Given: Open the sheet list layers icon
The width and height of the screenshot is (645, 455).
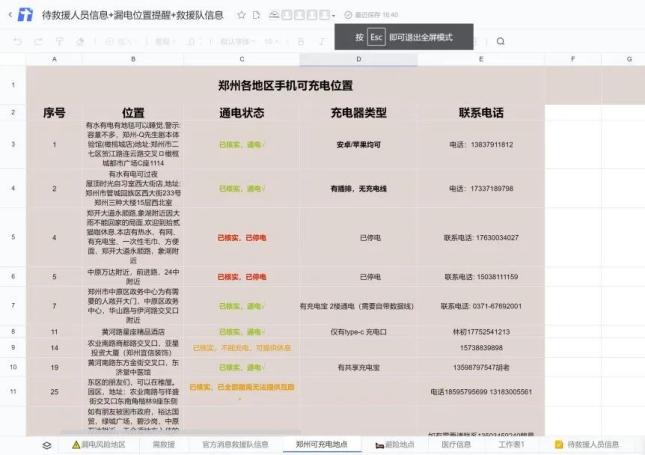Looking at the screenshot, I should click(46, 444).
